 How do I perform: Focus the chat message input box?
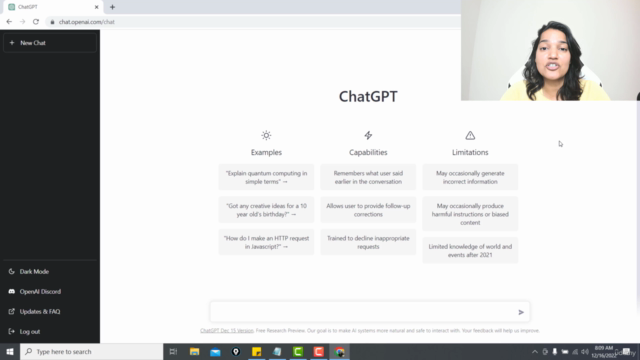(x=370, y=312)
